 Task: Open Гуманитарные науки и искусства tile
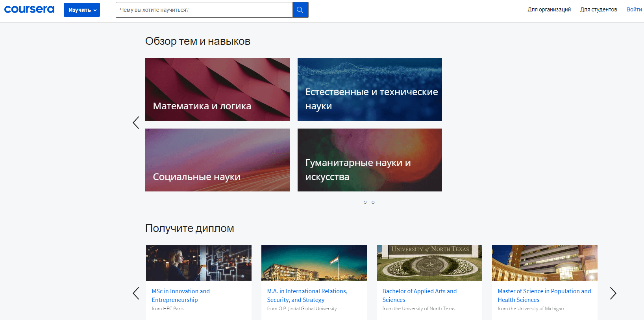pos(370,160)
